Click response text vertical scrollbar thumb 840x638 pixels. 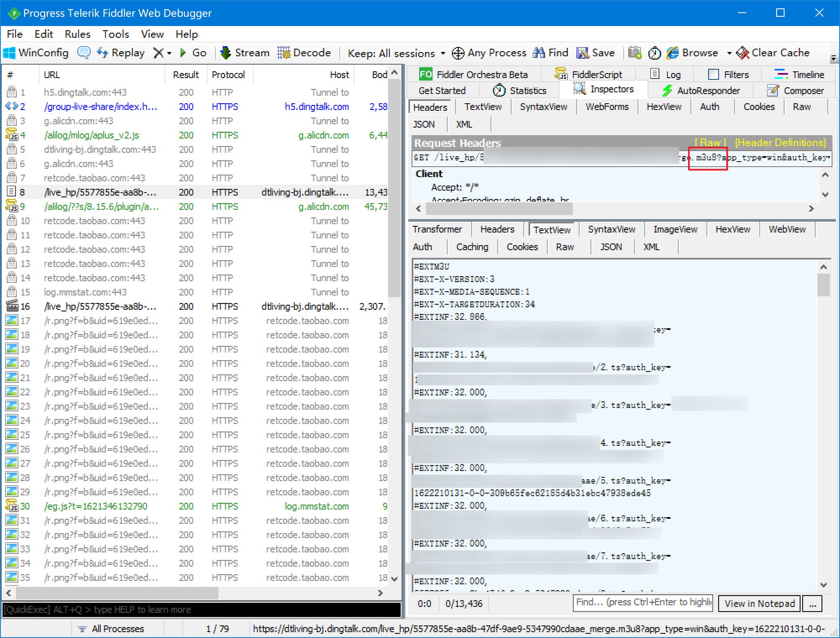823,285
